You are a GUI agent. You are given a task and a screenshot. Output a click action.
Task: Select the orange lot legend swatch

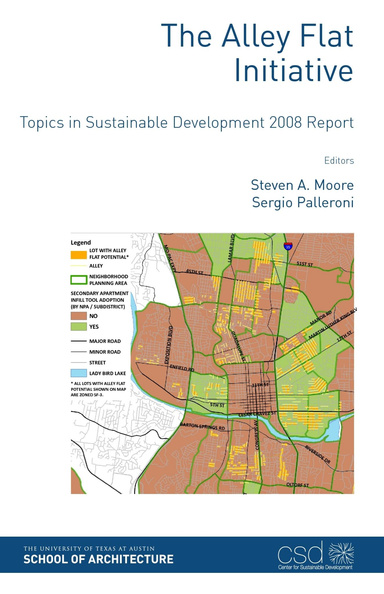coord(79,255)
